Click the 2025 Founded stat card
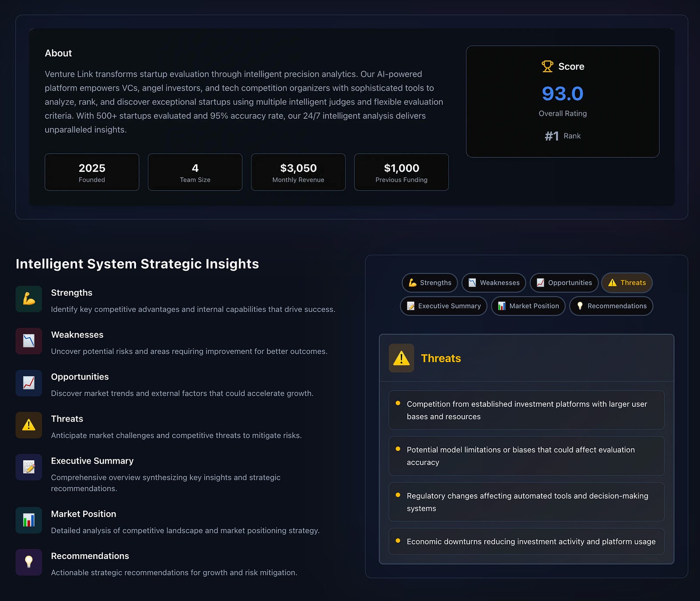Image resolution: width=700 pixels, height=601 pixels. point(92,172)
